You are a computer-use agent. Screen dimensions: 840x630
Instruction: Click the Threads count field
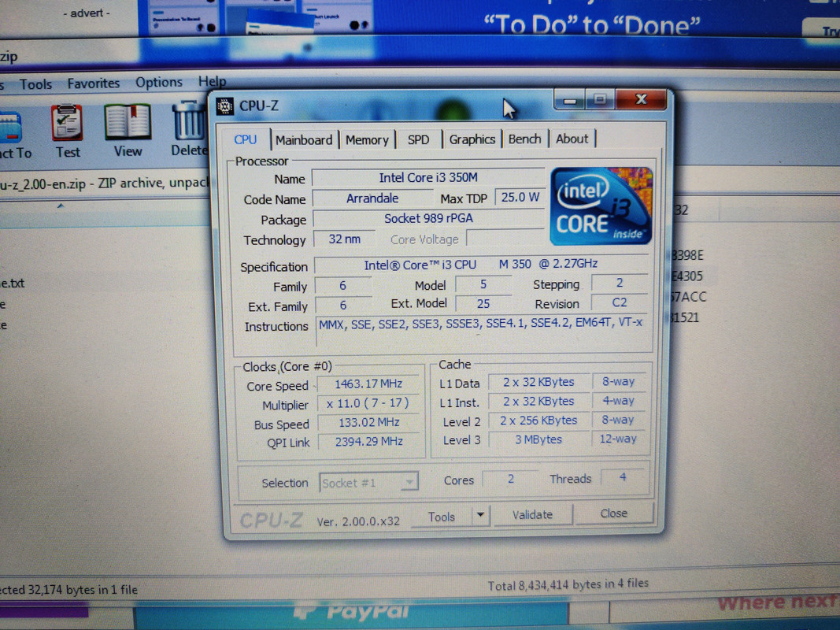pos(623,477)
